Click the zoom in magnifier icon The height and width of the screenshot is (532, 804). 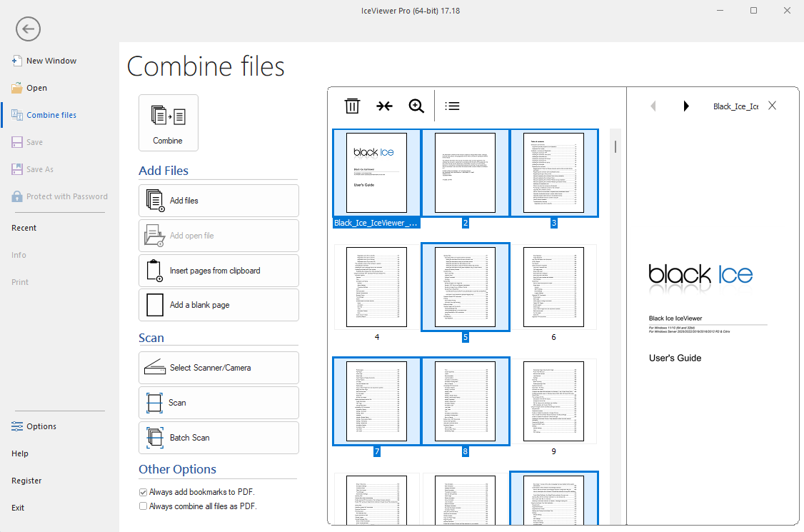416,106
